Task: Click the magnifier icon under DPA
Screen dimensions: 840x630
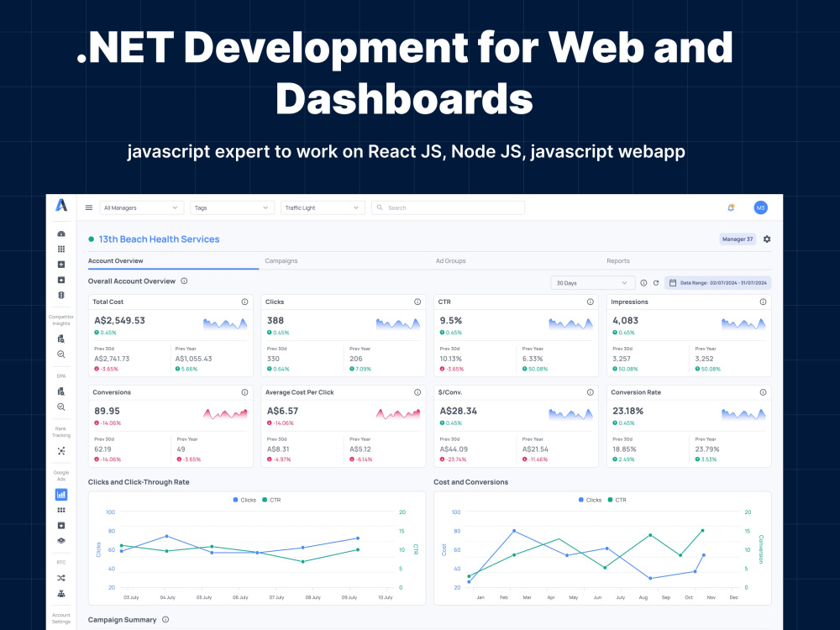Action: 61,407
